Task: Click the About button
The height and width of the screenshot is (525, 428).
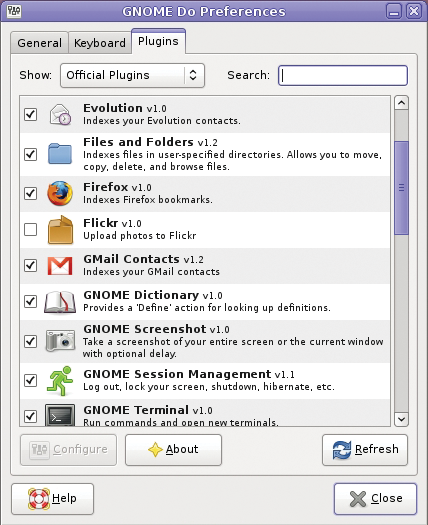Action: coord(173,450)
